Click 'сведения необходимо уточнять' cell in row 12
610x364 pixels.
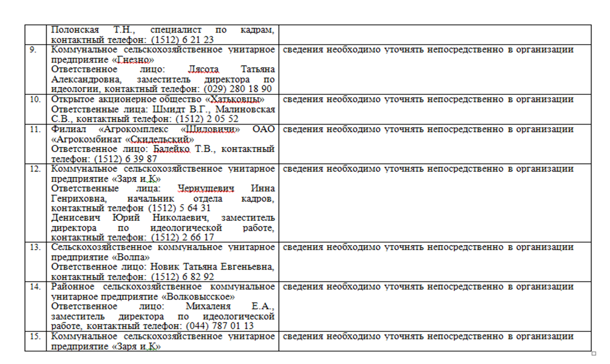435,203
